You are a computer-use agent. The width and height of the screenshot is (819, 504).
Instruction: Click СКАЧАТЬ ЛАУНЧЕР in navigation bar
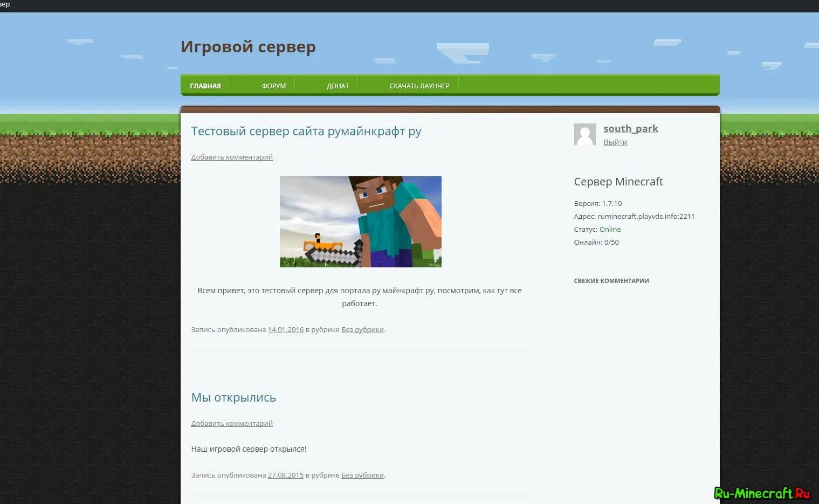[419, 86]
